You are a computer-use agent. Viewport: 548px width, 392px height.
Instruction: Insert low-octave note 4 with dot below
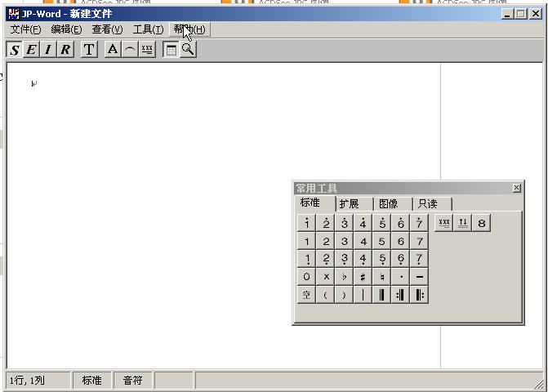point(363,259)
